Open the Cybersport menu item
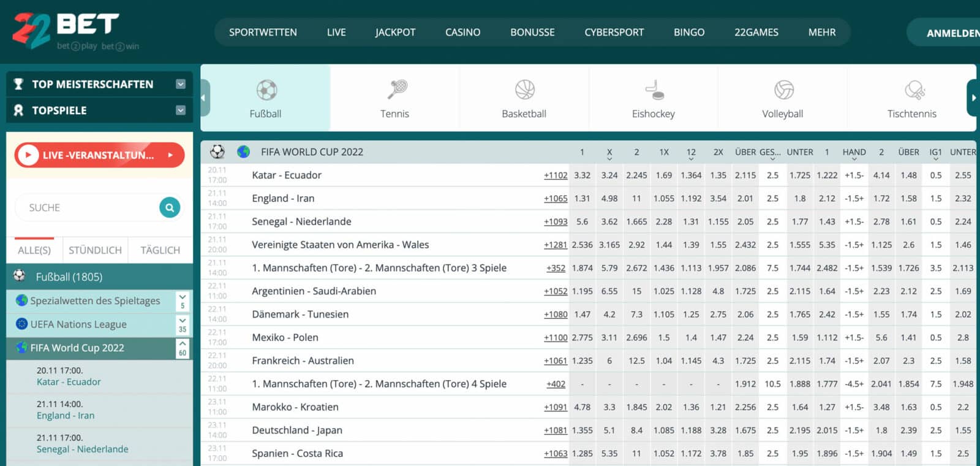Image resolution: width=980 pixels, height=466 pixels. click(614, 32)
